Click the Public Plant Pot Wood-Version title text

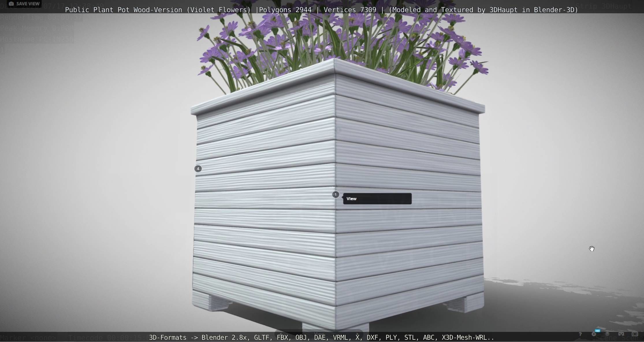pos(321,10)
